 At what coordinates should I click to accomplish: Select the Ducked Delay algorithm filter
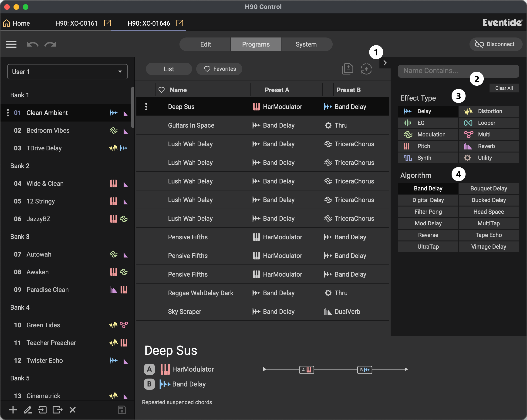[x=489, y=200]
